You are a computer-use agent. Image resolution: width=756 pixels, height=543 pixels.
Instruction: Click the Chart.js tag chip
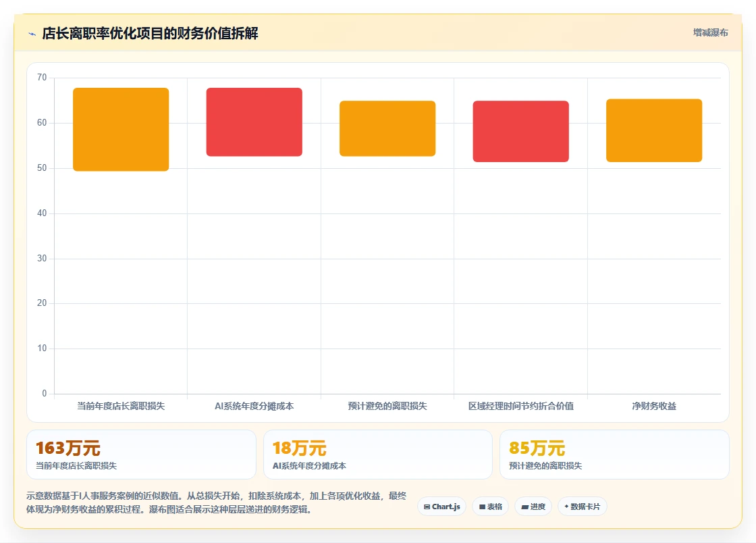(441, 507)
